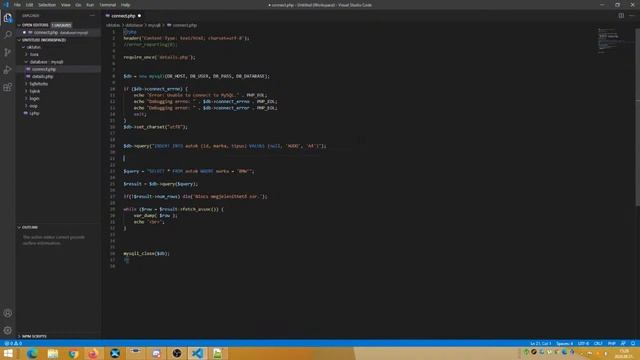Open notifications bell in status bar
Image resolution: width=640 pixels, height=360 pixels.
(633, 344)
